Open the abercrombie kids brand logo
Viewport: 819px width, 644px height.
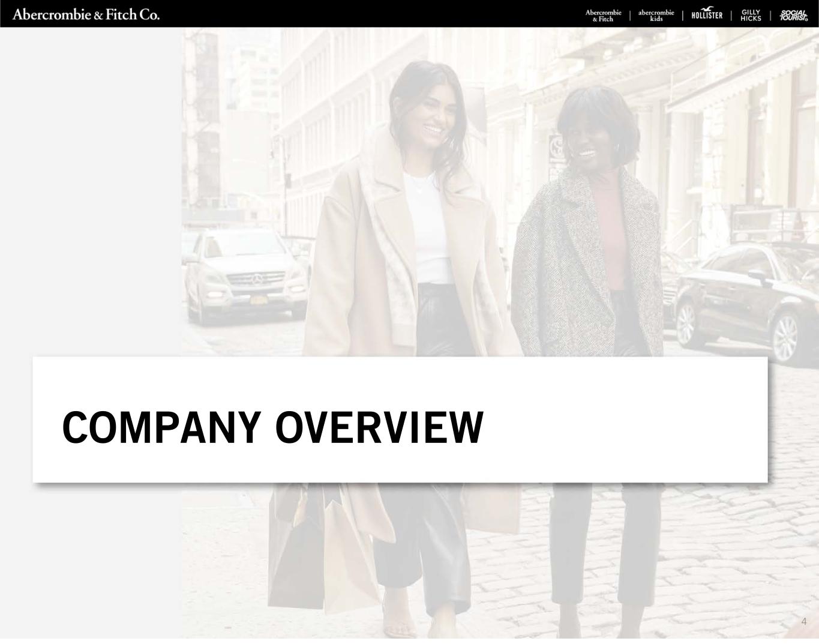[x=656, y=16]
